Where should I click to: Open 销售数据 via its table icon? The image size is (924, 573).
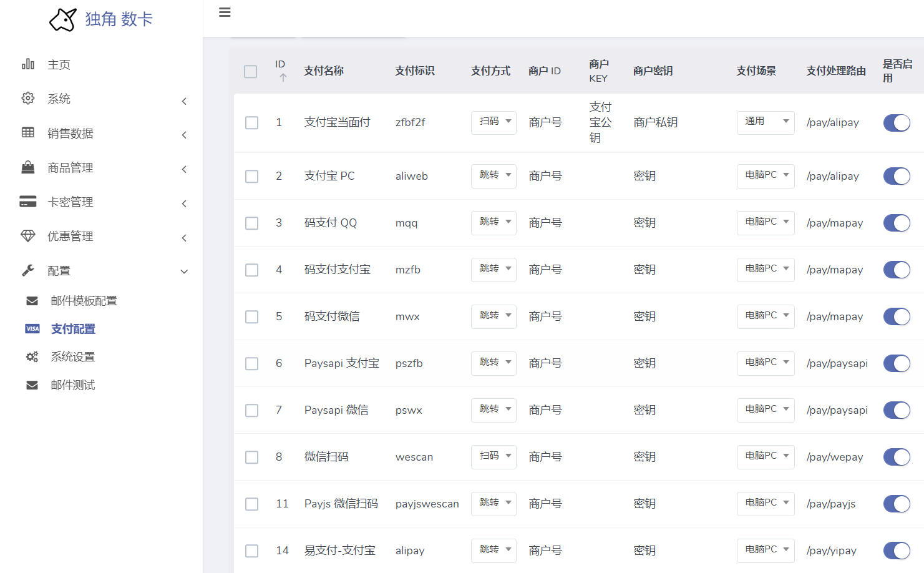pos(28,132)
